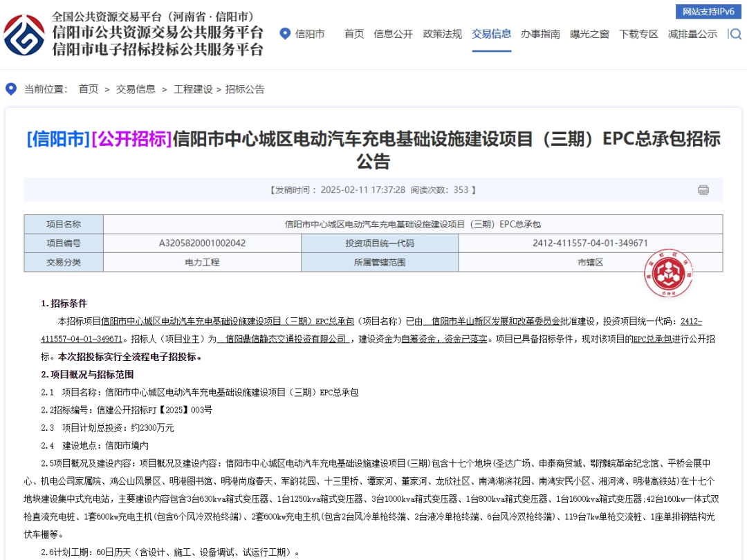Open the 曝光之窗 menu item
This screenshot has width=747, height=560.
tap(589, 34)
